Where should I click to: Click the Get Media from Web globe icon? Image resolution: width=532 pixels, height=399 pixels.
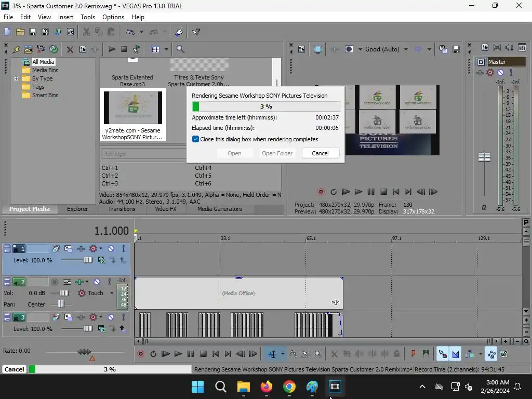click(x=54, y=49)
